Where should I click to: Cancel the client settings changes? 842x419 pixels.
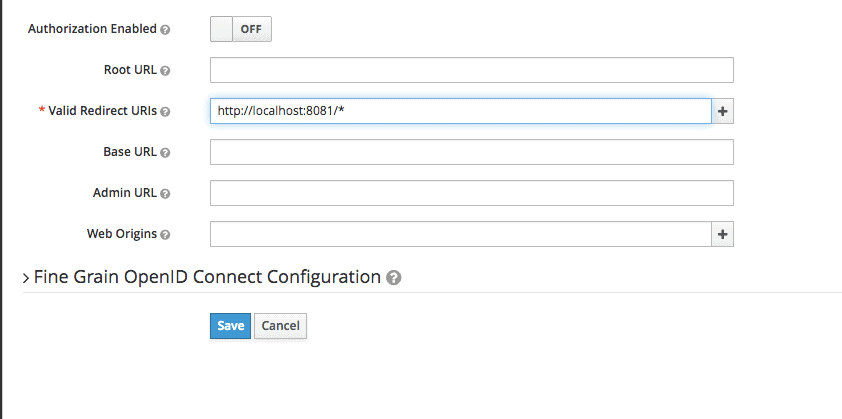click(x=280, y=326)
